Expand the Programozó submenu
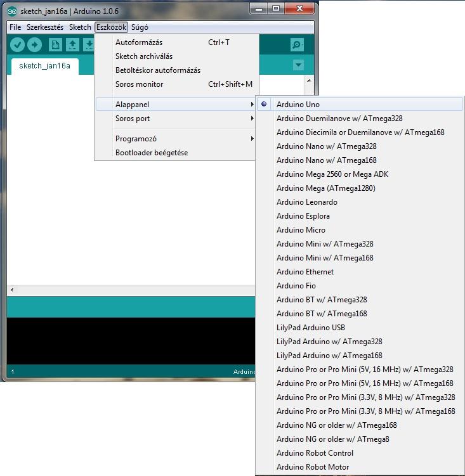 click(x=176, y=138)
